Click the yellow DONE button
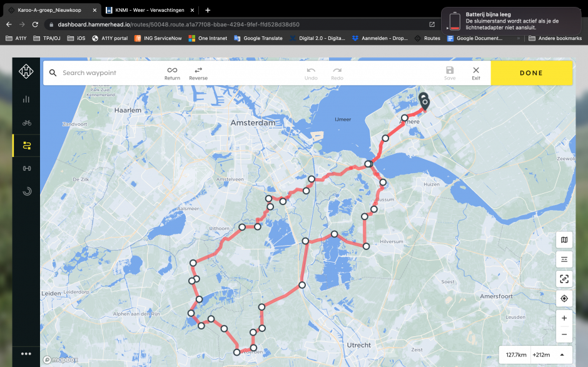This screenshot has width=588, height=367. click(x=531, y=73)
